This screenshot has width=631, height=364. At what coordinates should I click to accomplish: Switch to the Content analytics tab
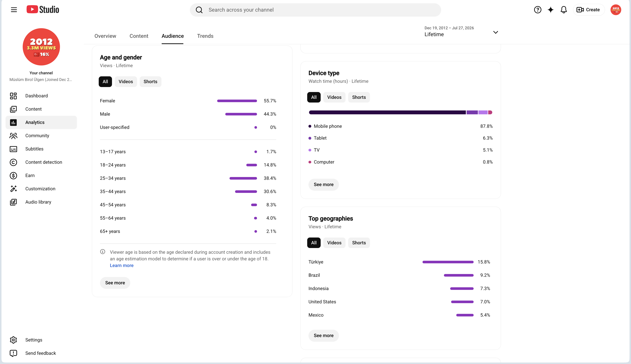pyautogui.click(x=139, y=36)
